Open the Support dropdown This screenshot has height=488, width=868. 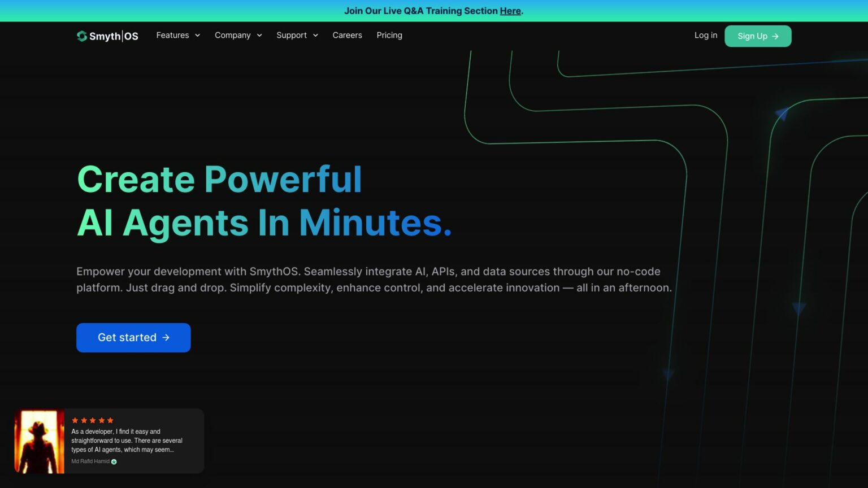297,35
